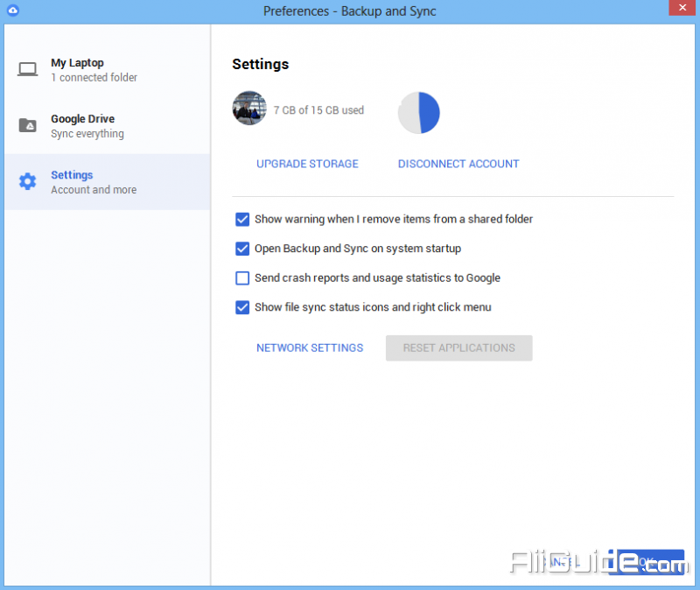Select the blue Settings gear icon
The height and width of the screenshot is (590, 700).
pos(28,181)
